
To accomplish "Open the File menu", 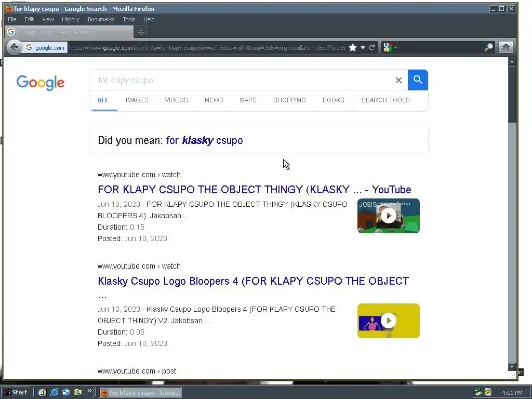I will click(12, 19).
